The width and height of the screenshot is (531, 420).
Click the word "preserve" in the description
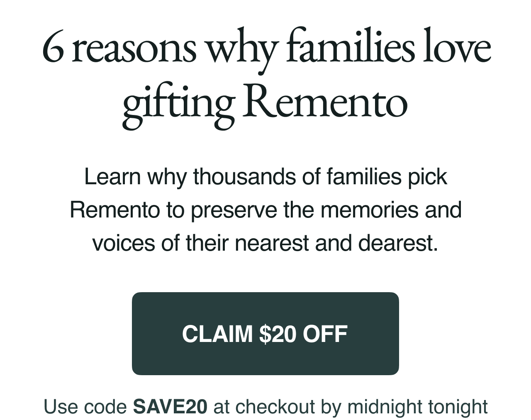(x=234, y=210)
